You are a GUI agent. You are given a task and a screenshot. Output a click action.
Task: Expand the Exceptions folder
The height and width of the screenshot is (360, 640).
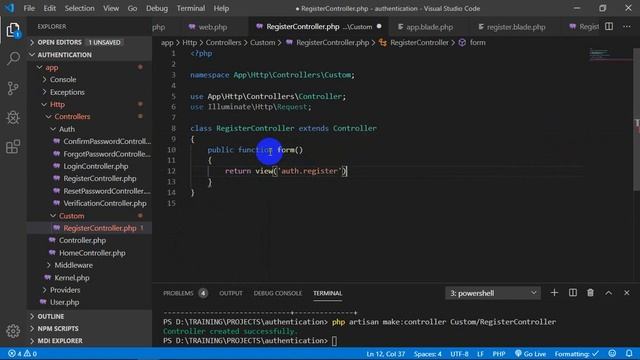tap(89, 92)
